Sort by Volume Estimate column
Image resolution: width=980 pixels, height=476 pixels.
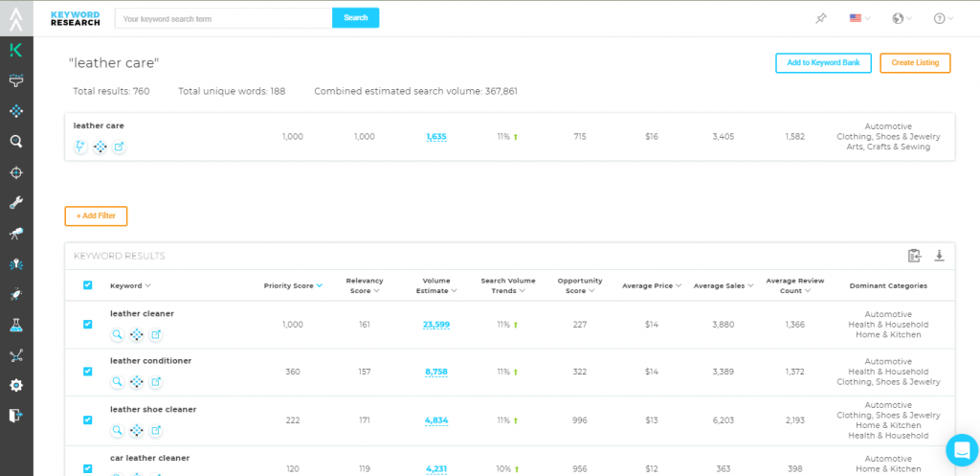436,285
